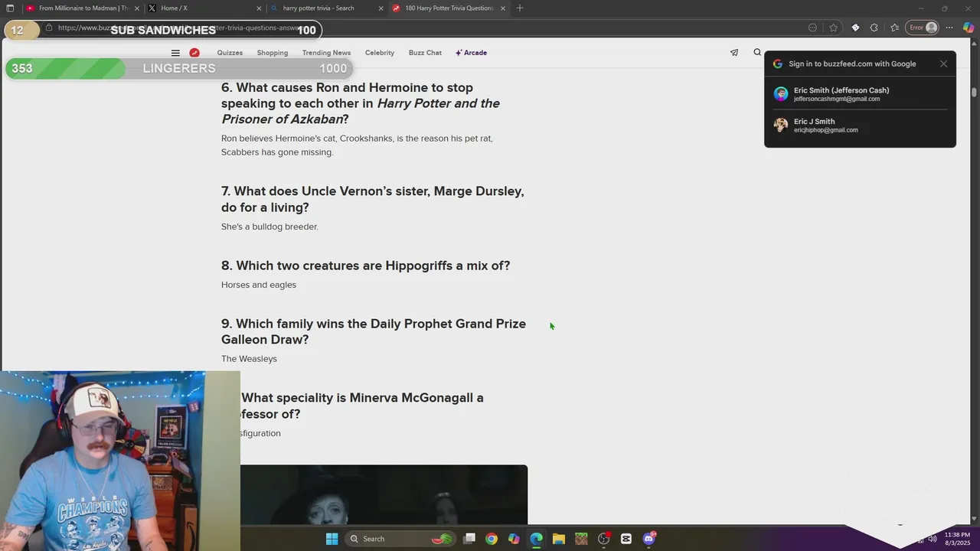Open the Buzz Chat menu item

click(425, 53)
